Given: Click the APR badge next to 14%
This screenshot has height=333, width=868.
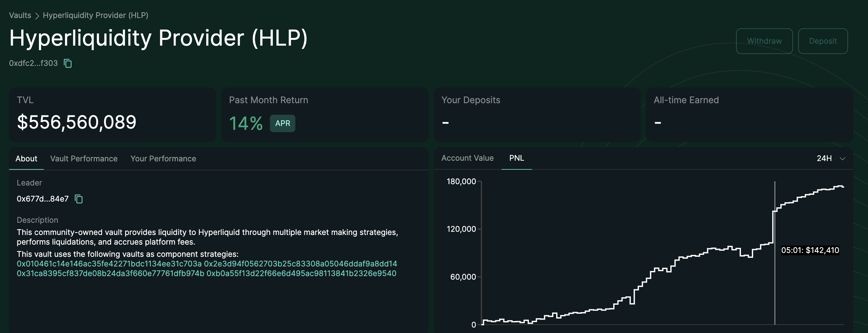Looking at the screenshot, I should click(282, 123).
